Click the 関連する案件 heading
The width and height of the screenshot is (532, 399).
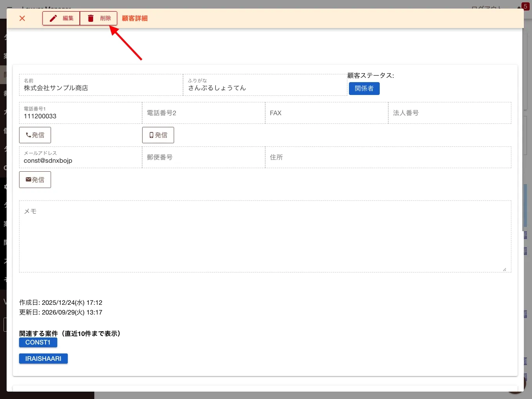(x=70, y=333)
